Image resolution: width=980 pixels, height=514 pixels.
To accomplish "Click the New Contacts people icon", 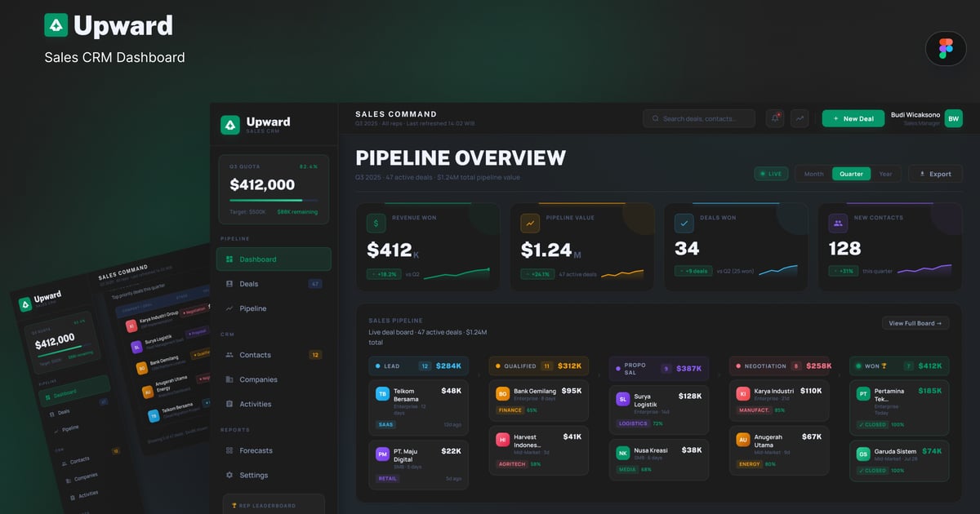I will point(838,223).
